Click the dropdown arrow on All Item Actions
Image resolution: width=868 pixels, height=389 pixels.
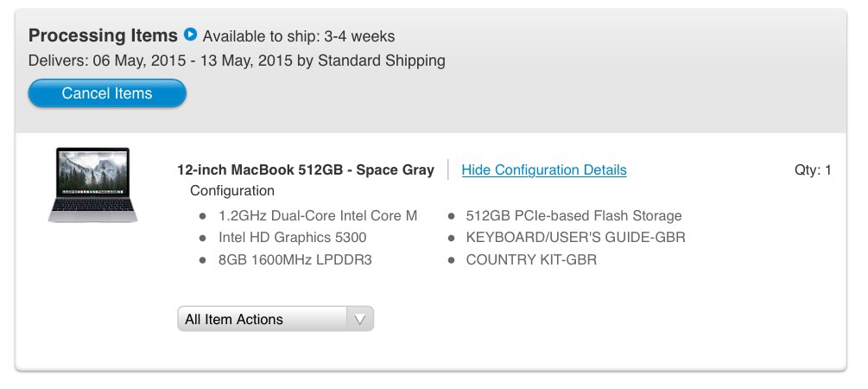point(360,319)
